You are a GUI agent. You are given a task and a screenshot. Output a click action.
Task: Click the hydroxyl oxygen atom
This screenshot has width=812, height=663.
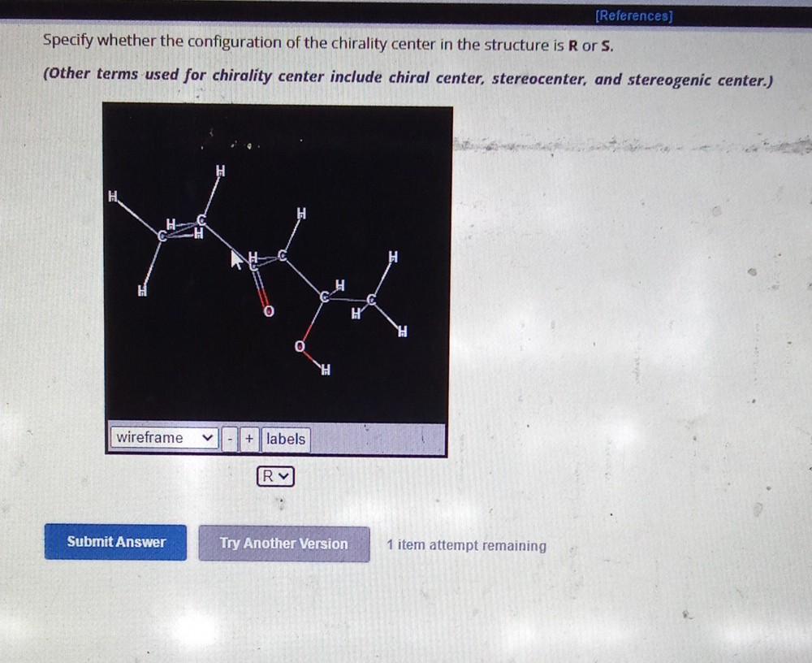pos(300,347)
